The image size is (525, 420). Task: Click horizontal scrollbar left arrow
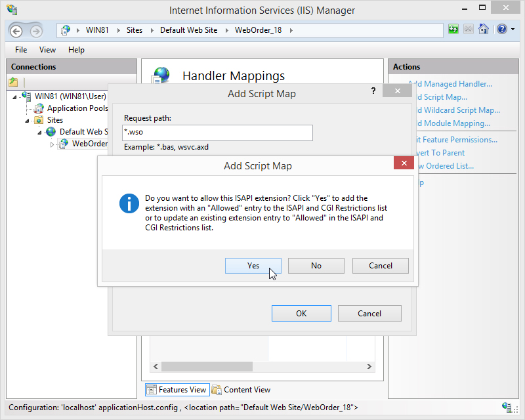(x=156, y=366)
